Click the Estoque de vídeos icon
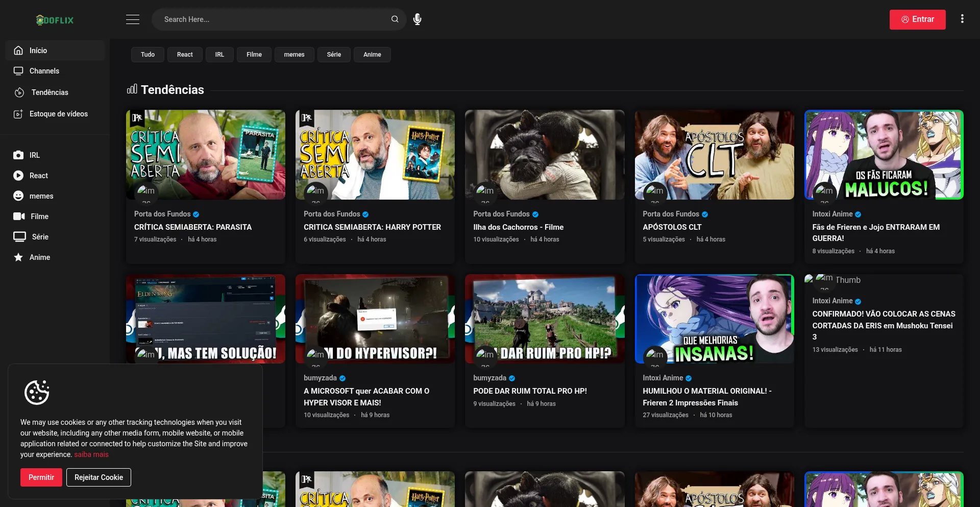The height and width of the screenshot is (507, 980). (18, 114)
